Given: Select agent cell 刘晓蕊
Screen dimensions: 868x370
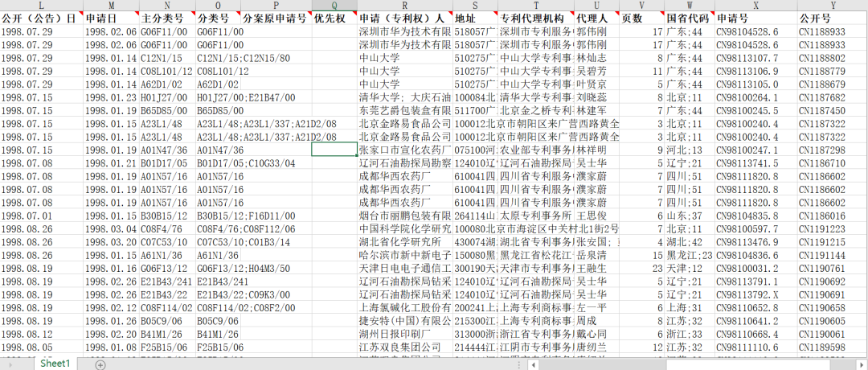Looking at the screenshot, I should pos(596,97).
